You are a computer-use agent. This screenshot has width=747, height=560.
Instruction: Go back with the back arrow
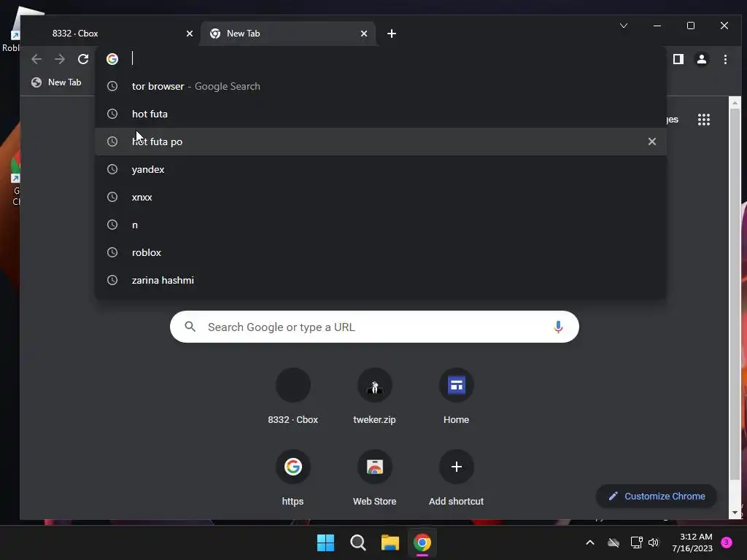tap(36, 59)
